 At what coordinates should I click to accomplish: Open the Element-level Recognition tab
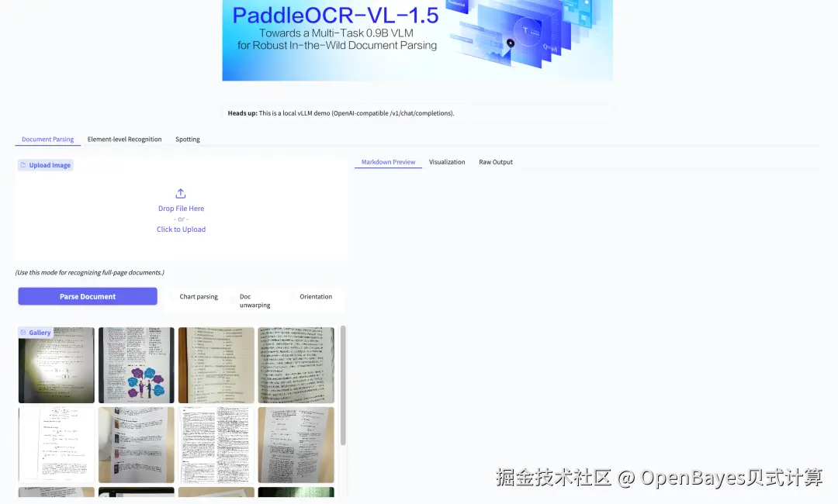[124, 139]
